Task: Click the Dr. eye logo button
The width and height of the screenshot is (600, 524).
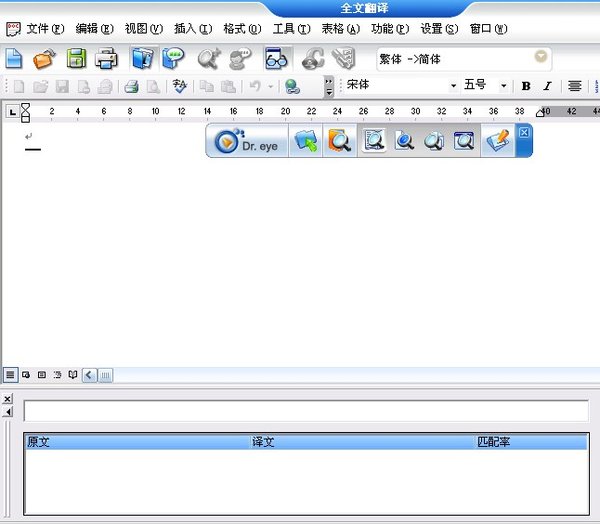Action: click(x=248, y=142)
